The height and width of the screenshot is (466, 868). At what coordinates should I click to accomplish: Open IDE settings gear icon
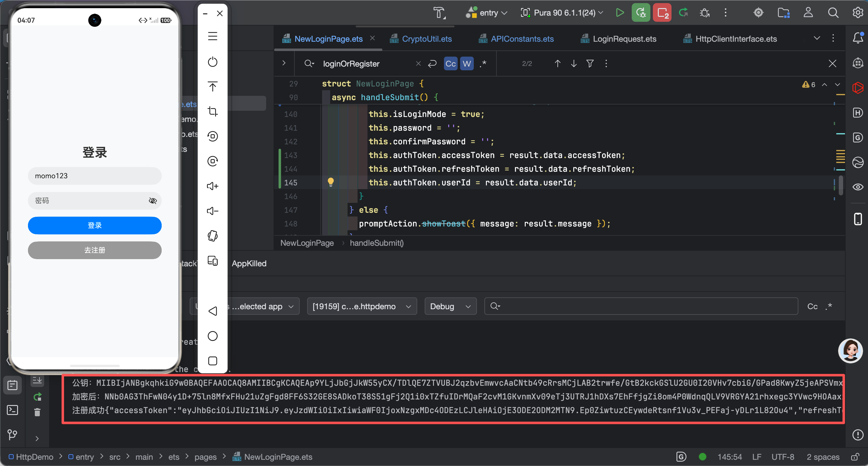857,13
